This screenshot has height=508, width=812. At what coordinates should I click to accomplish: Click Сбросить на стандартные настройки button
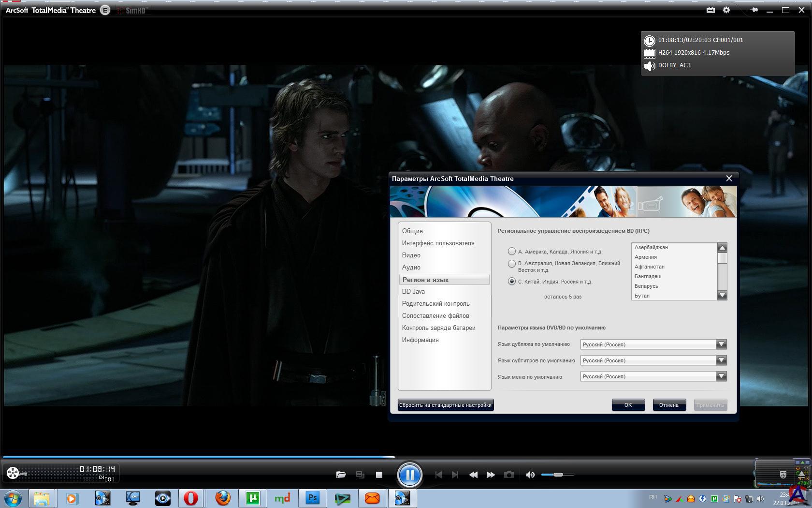(x=446, y=405)
